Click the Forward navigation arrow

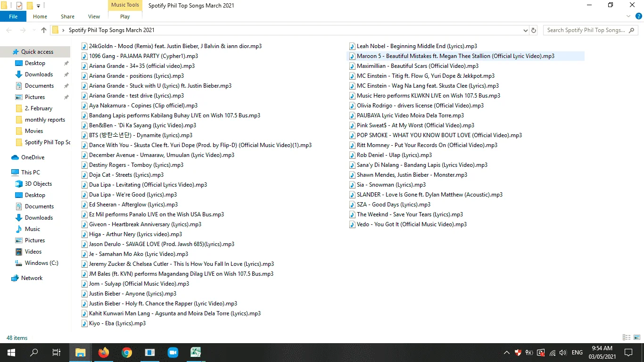tap(23, 30)
